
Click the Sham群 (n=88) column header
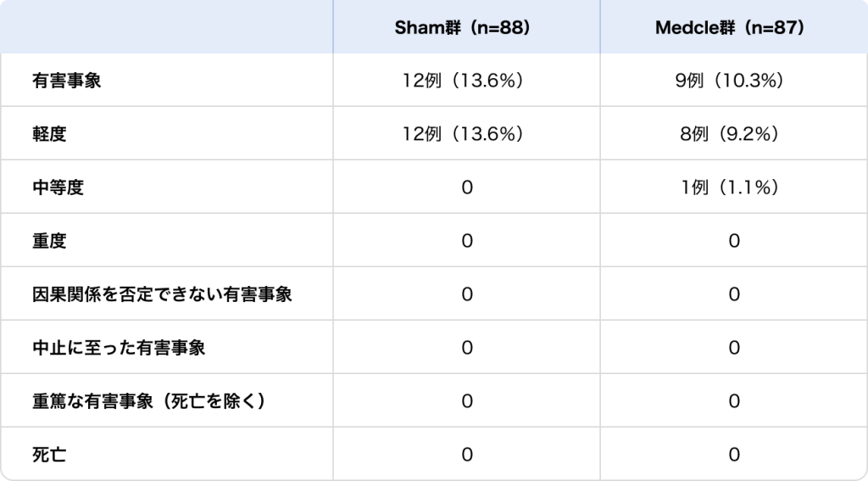pos(467,28)
